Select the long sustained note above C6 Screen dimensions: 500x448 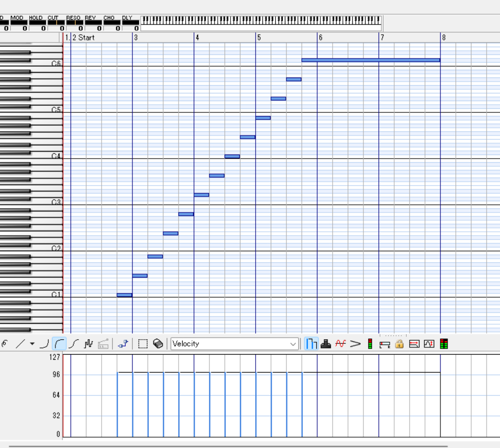point(371,60)
